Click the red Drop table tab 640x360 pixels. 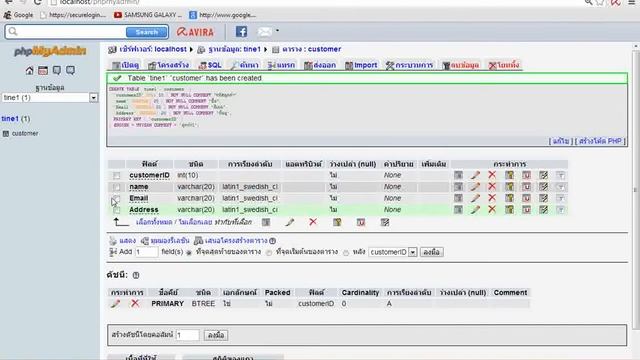pos(504,65)
